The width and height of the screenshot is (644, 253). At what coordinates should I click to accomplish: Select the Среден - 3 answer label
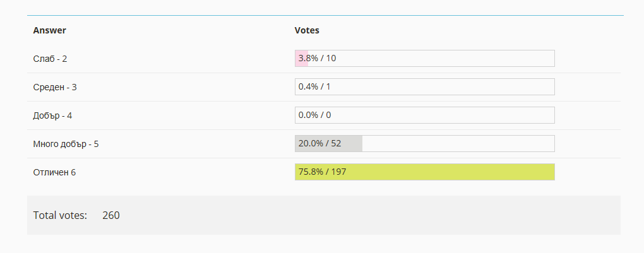pyautogui.click(x=55, y=87)
